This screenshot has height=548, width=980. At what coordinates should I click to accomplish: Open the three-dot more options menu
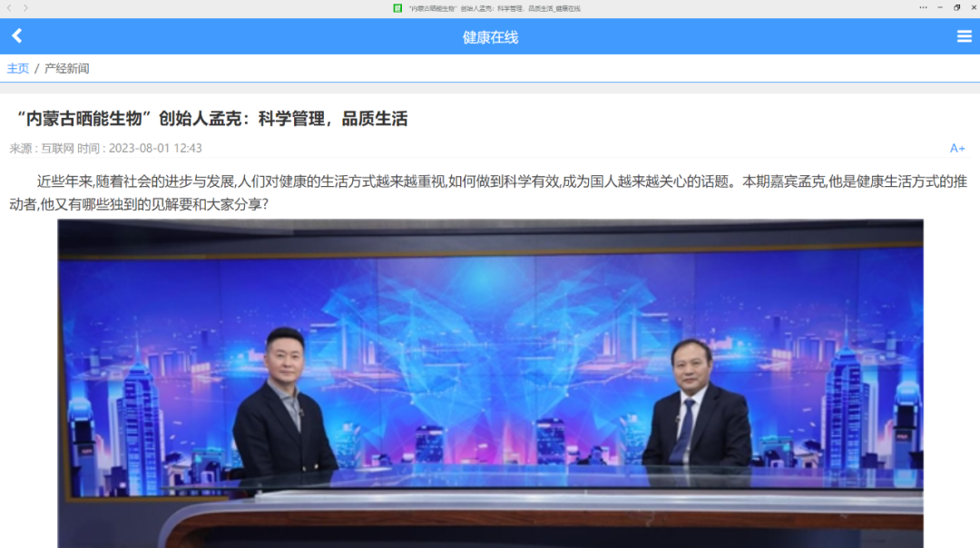[x=923, y=7]
